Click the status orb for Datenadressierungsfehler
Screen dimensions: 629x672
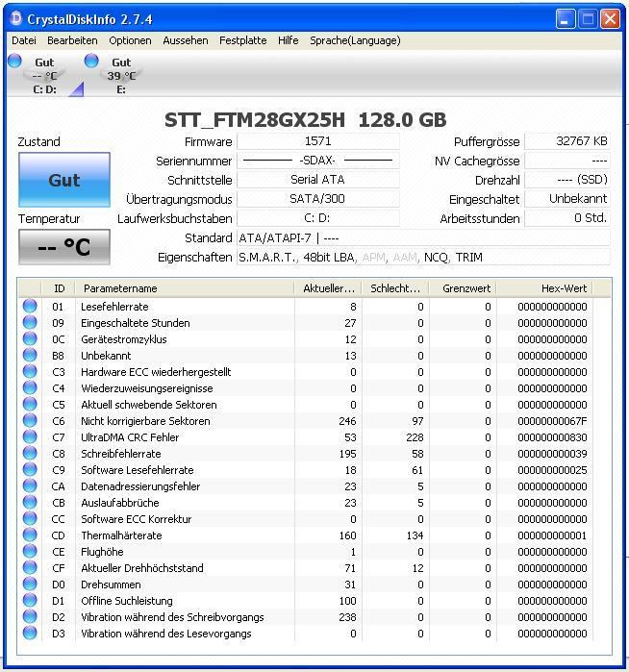(30, 485)
